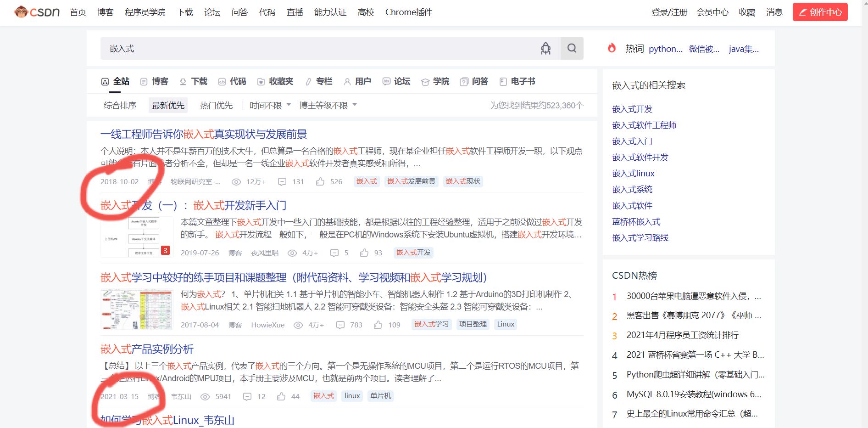Click the robot assistant icon in search bar
This screenshot has width=868, height=428.
[x=545, y=48]
